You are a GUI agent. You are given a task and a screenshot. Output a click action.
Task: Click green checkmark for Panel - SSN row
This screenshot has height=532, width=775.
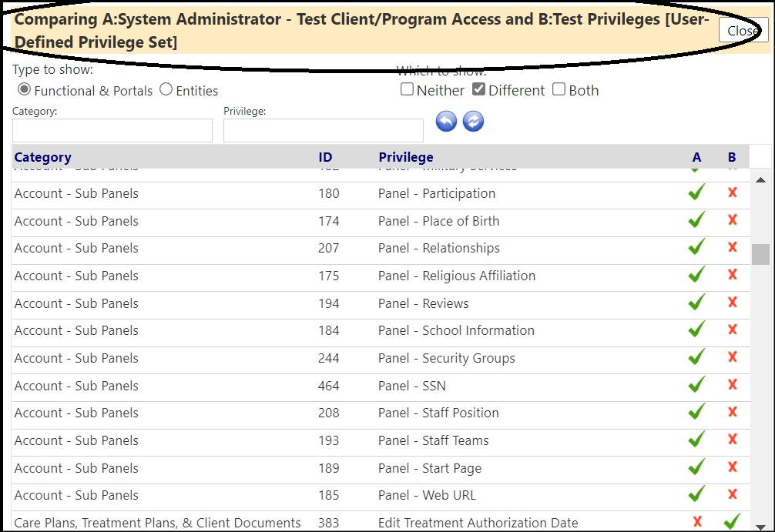[696, 384]
